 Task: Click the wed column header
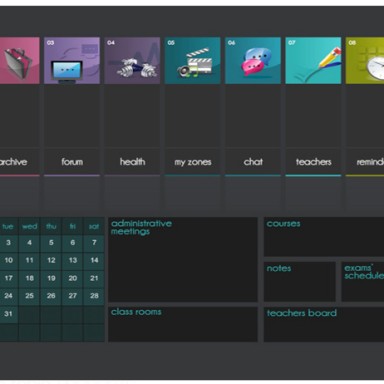(x=29, y=226)
